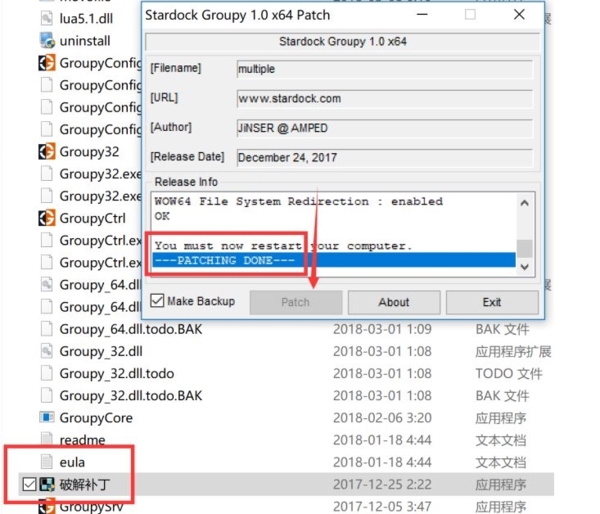600x514 pixels.
Task: Click the readme text document icon
Action: [46, 439]
